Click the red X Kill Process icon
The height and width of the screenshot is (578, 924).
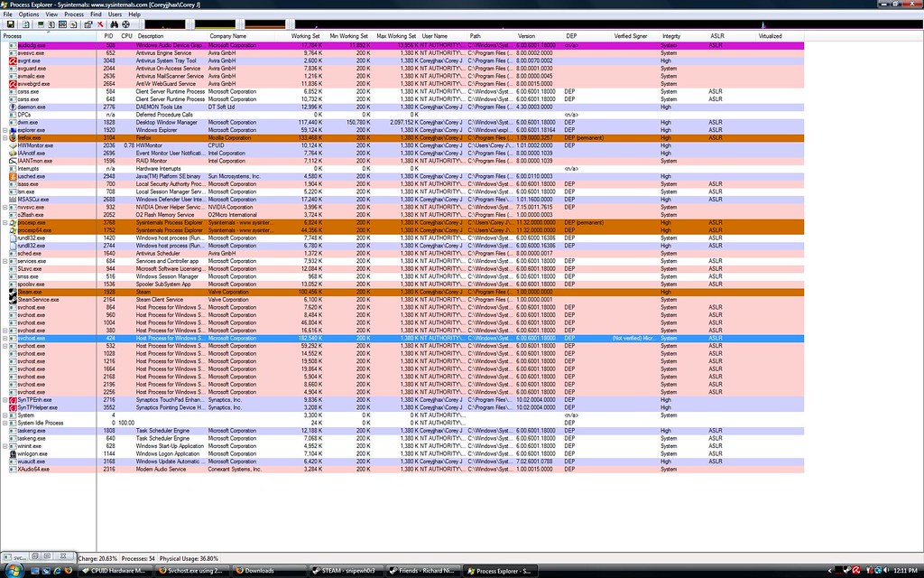[x=100, y=24]
